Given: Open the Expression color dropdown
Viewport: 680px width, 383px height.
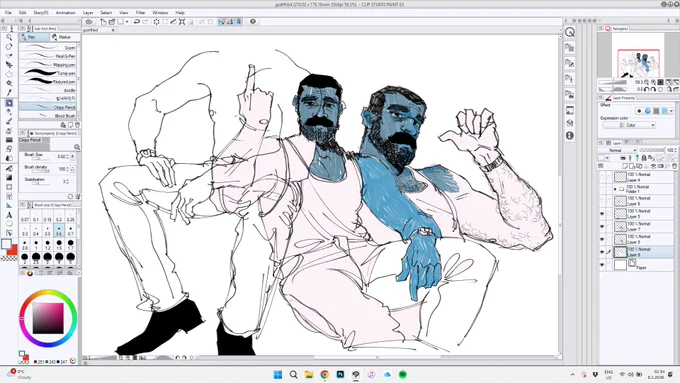Looking at the screenshot, I should (x=629, y=125).
